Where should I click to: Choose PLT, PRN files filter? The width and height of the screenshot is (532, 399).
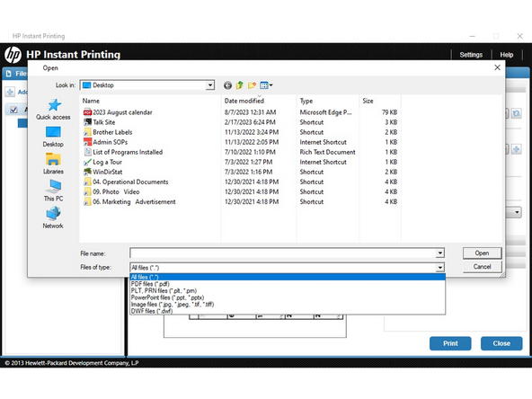click(x=288, y=291)
